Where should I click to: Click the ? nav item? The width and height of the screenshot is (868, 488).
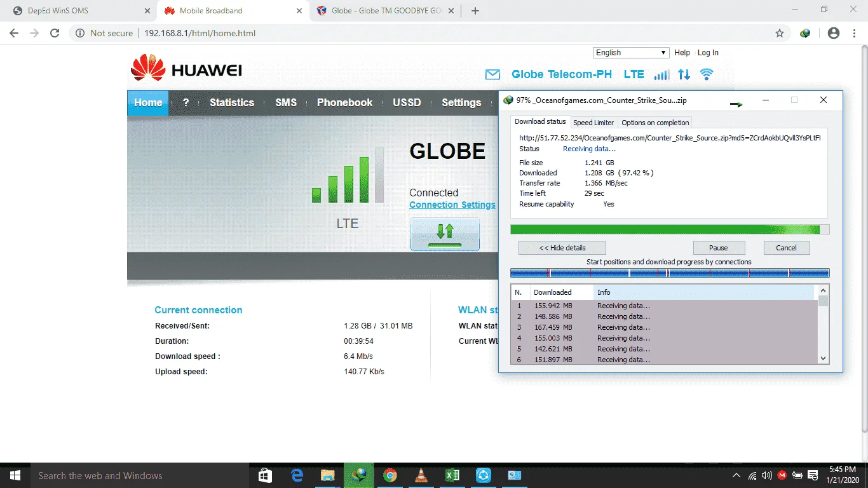pyautogui.click(x=186, y=102)
